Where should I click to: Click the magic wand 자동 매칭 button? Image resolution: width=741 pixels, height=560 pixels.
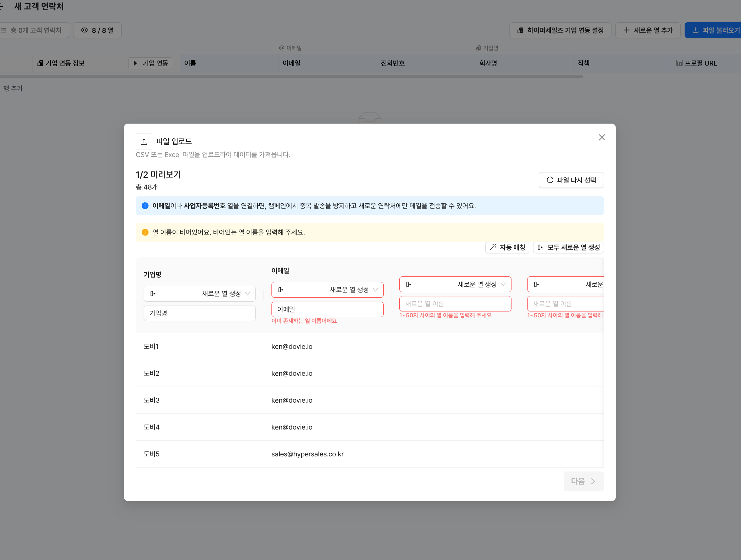click(x=507, y=248)
